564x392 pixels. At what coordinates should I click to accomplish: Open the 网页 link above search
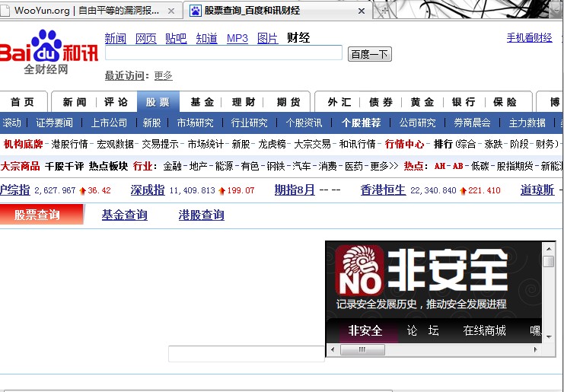pyautogui.click(x=145, y=38)
